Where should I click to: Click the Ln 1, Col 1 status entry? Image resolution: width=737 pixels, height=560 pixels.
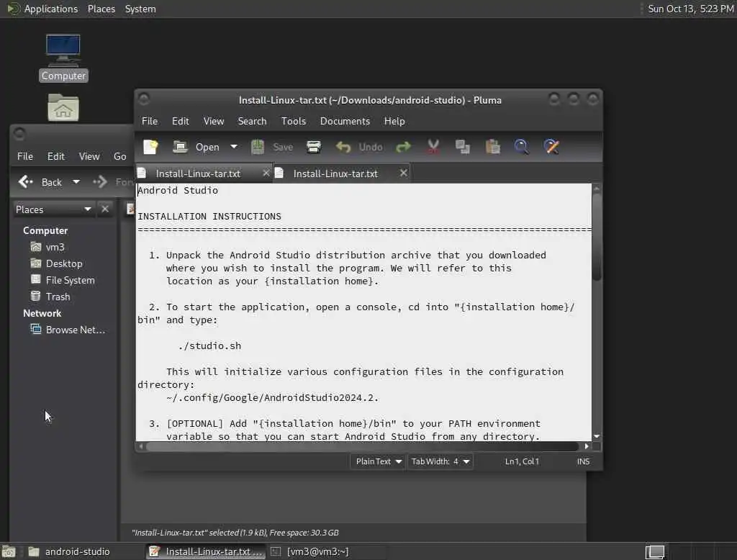pos(522,461)
